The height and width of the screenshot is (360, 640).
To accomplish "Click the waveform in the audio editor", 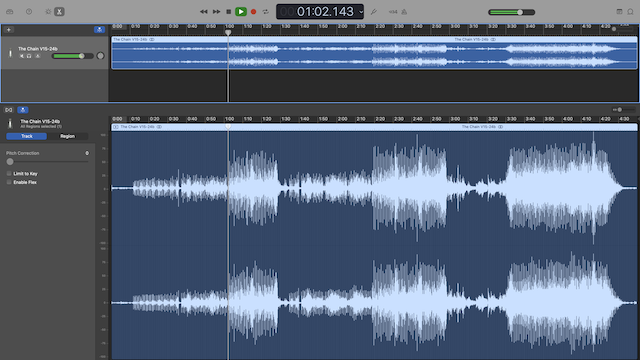I will click(374, 245).
